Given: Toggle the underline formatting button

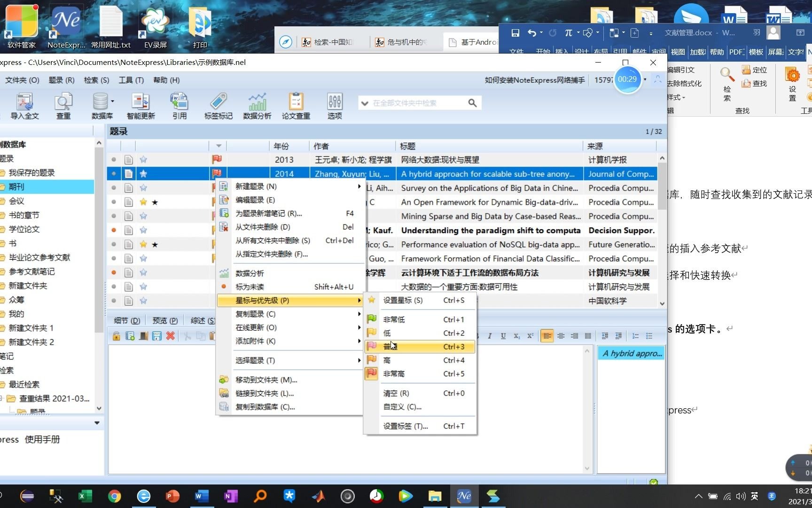Looking at the screenshot, I should 503,336.
